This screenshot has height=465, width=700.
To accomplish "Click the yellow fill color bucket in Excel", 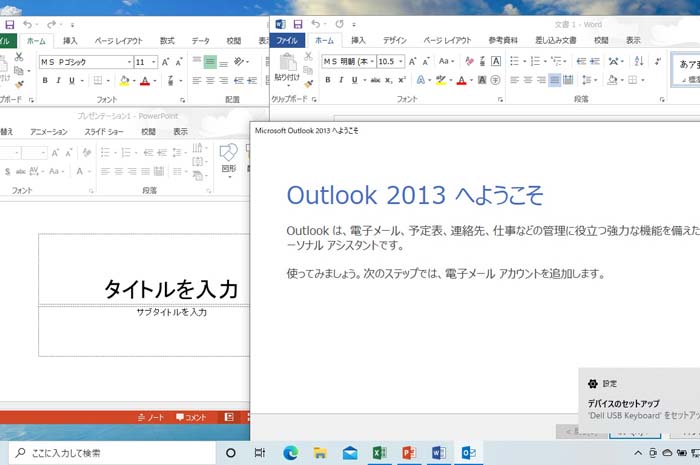I will (x=125, y=81).
